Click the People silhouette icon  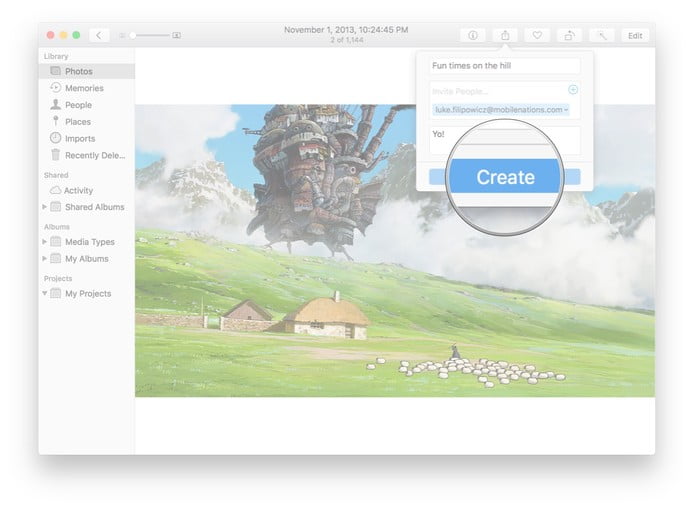tap(55, 104)
